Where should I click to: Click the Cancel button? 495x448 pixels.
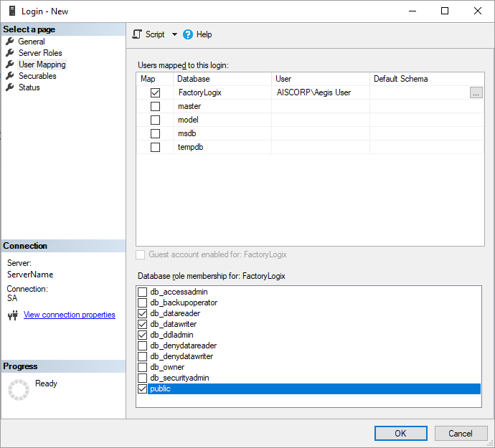(x=461, y=433)
